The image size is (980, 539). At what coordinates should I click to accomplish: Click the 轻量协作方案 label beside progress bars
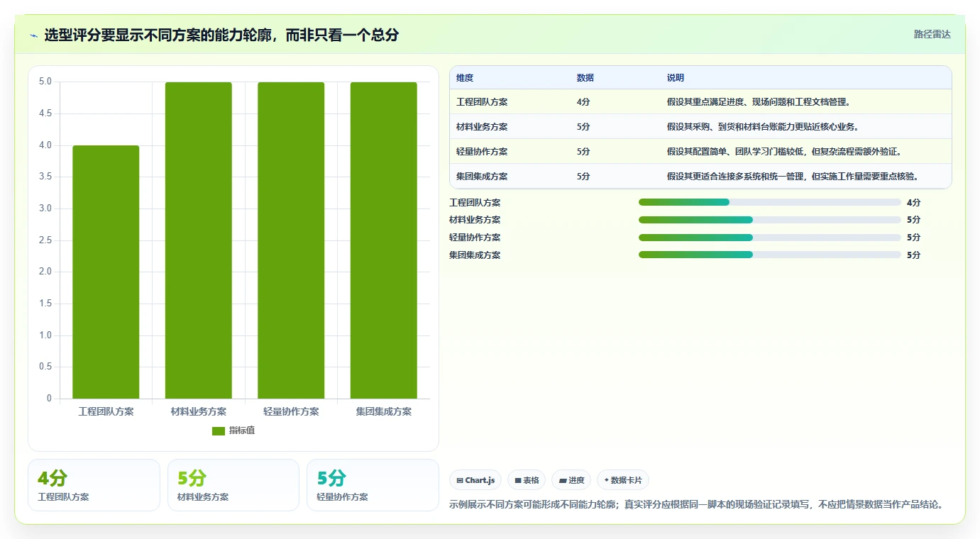[x=475, y=238]
